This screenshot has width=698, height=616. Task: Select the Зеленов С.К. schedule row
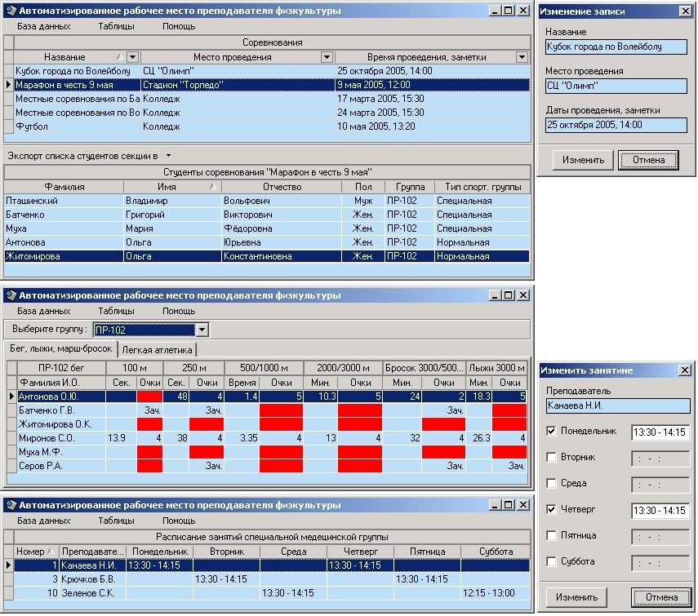[272, 593]
